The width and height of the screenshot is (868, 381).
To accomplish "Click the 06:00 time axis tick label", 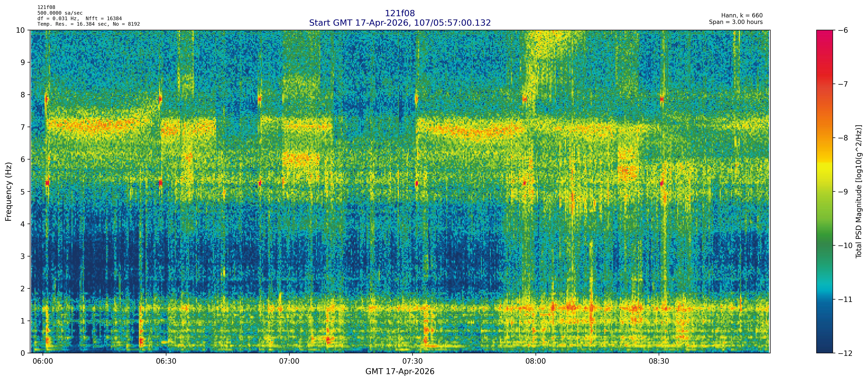I will click(43, 362).
